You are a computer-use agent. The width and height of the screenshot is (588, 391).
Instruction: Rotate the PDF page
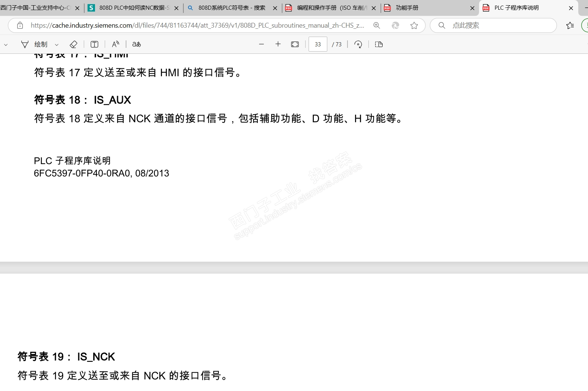click(358, 44)
